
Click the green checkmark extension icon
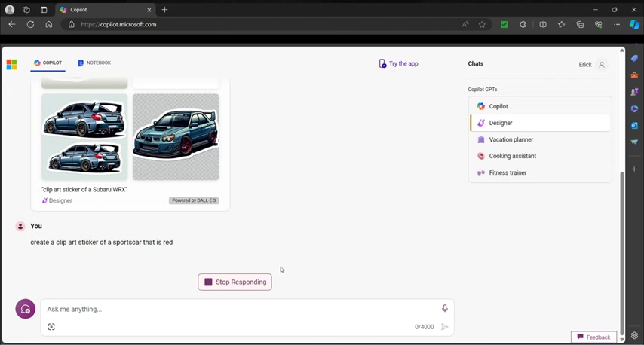pos(504,24)
